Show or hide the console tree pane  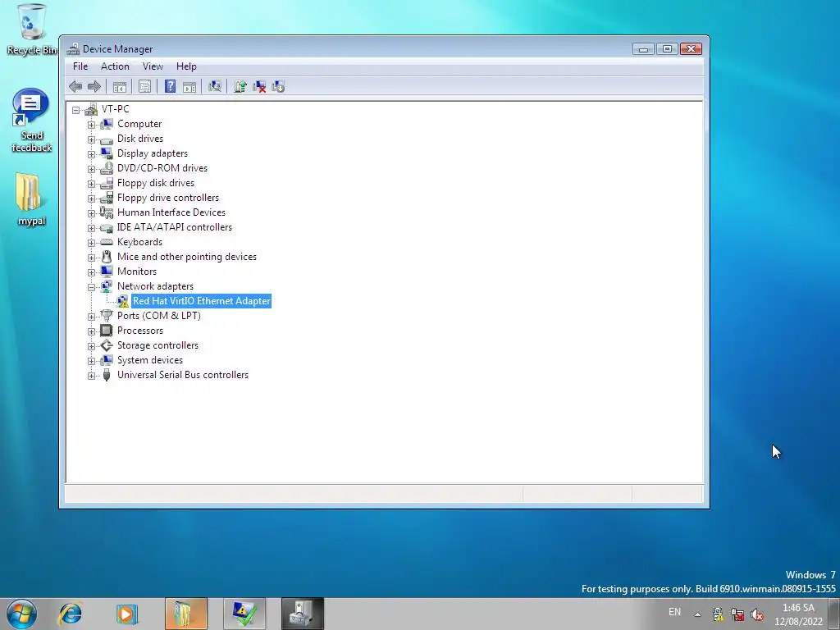coord(120,87)
